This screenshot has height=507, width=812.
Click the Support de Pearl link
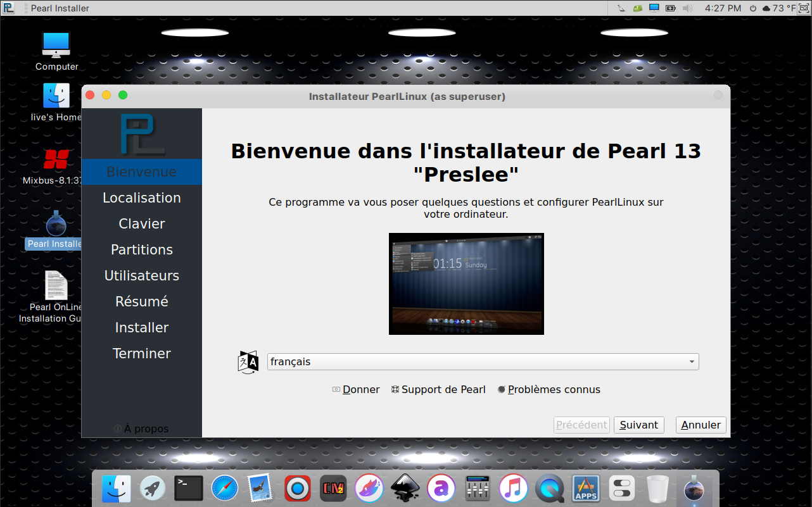click(443, 389)
